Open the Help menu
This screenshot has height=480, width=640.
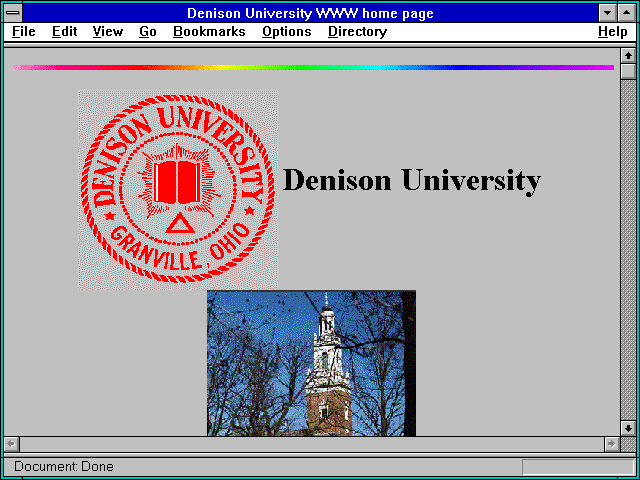click(x=613, y=32)
